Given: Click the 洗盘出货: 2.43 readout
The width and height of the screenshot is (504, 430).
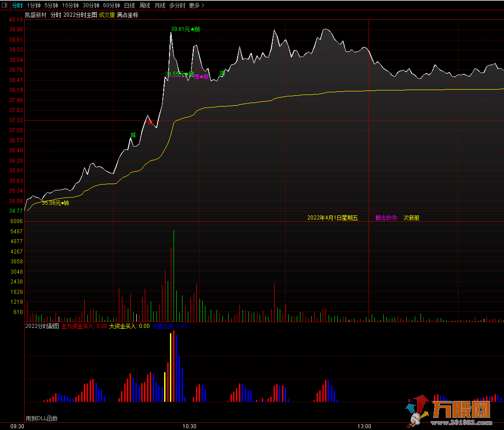Looking at the screenshot, I should tap(169, 326).
